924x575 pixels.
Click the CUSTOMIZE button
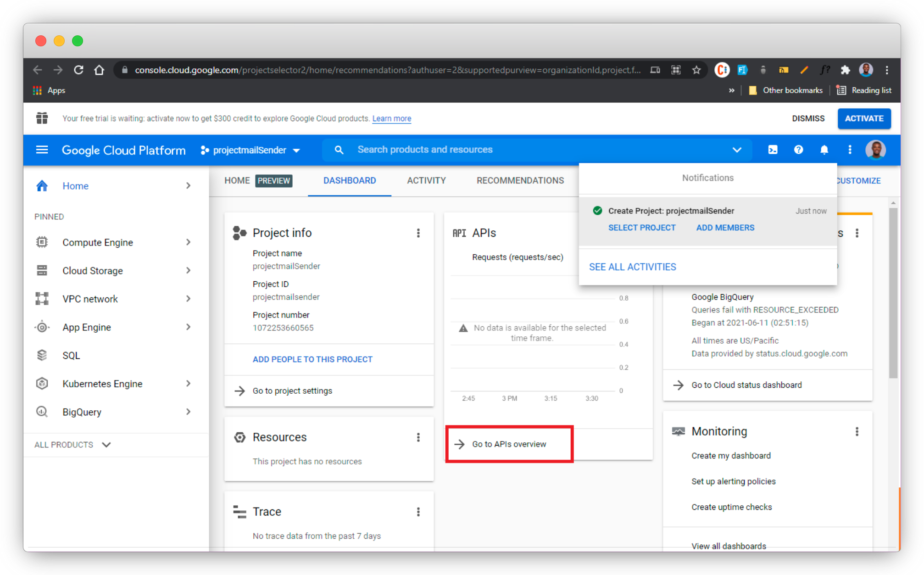pyautogui.click(x=858, y=181)
